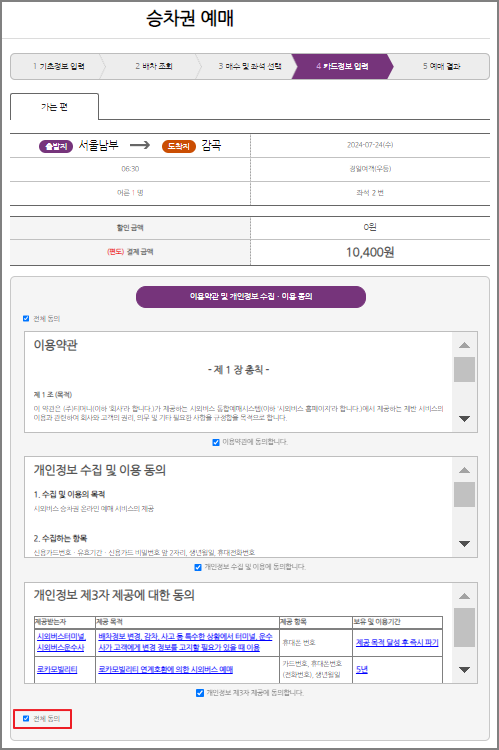Open the 가는 편 tab
The height and width of the screenshot is (750, 499).
[x=55, y=107]
